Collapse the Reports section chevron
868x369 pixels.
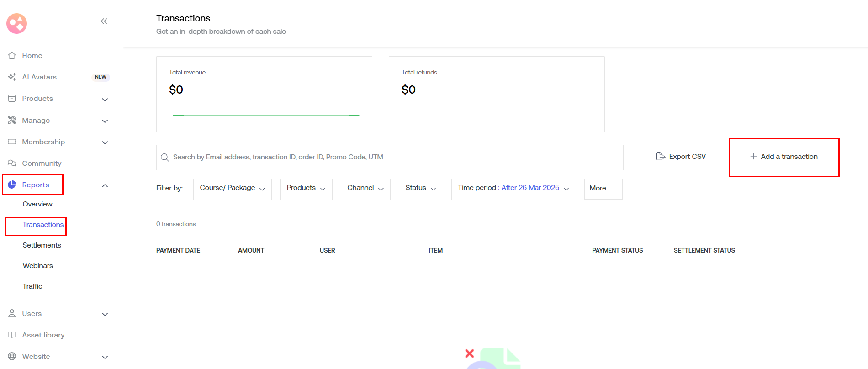click(x=105, y=185)
